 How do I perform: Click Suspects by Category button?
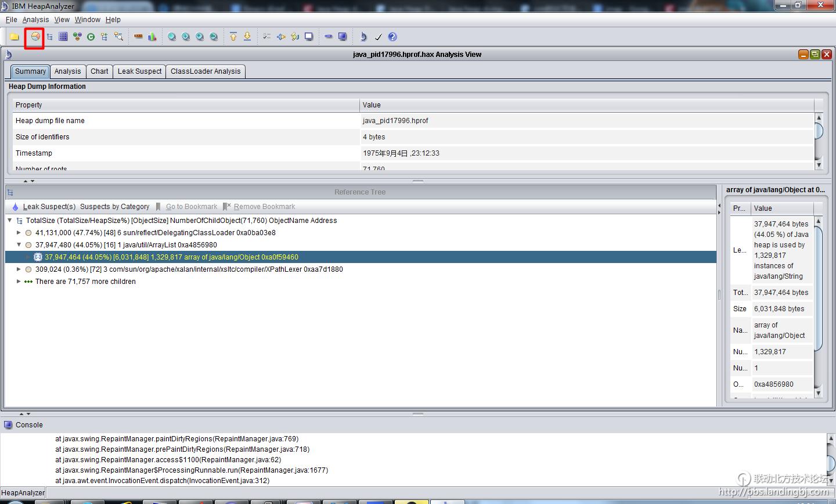pos(114,207)
